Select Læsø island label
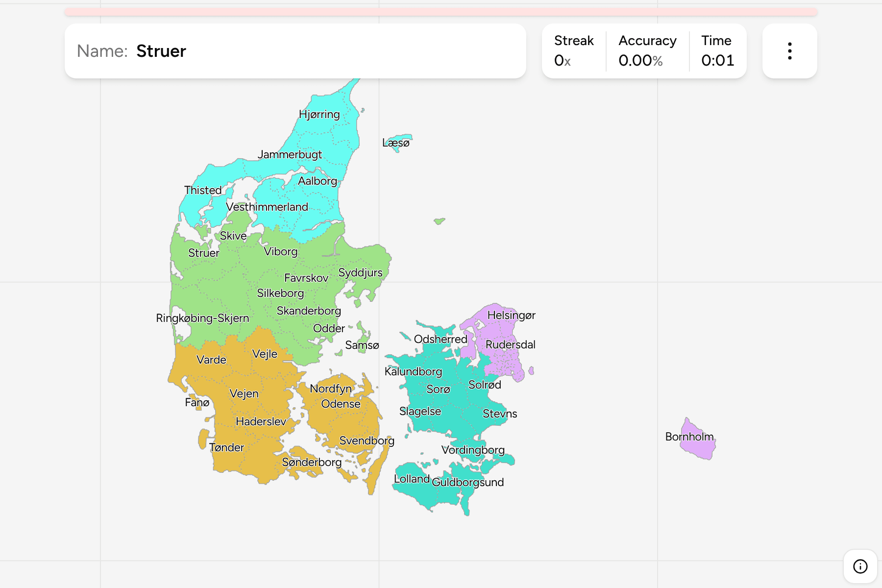Viewport: 882px width, 588px height. (396, 143)
